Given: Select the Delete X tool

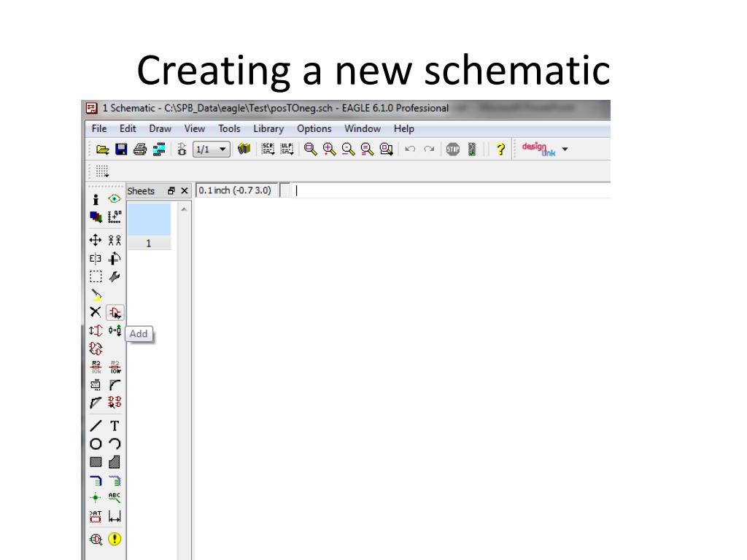Looking at the screenshot, I should coord(96,312).
